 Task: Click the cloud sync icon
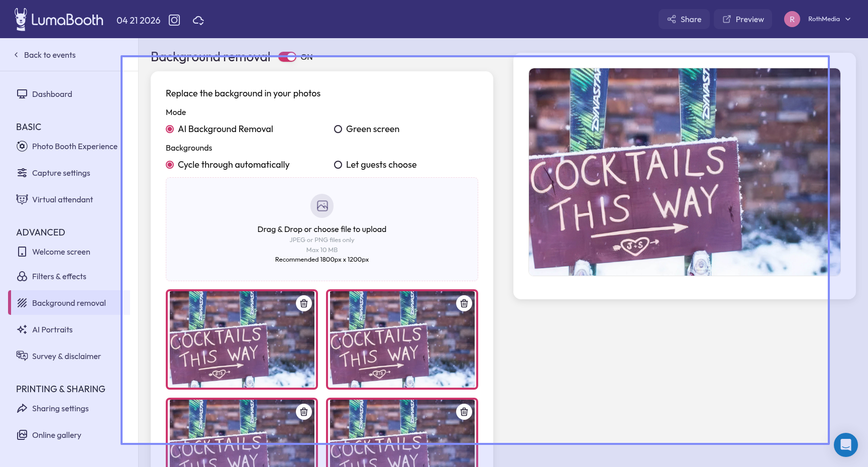pos(198,20)
